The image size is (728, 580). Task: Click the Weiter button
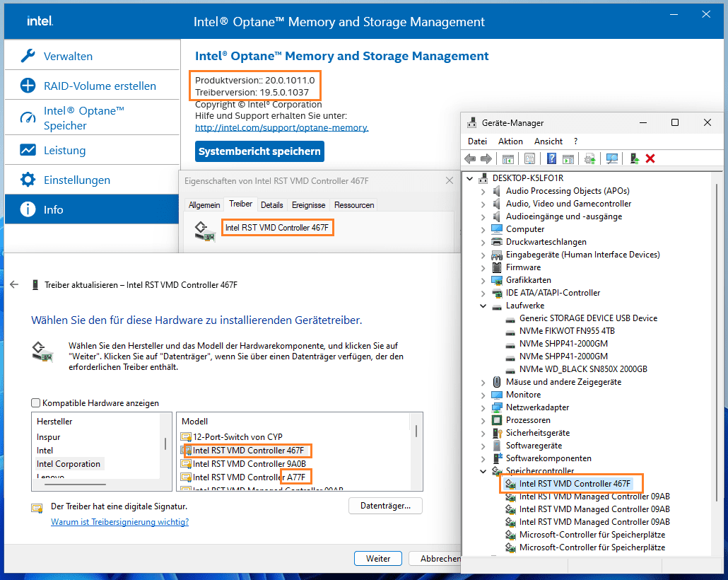click(x=378, y=559)
